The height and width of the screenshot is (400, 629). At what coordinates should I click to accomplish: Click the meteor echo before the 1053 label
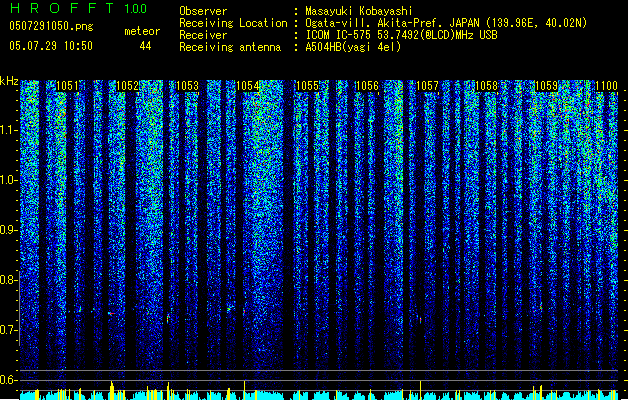click(168, 319)
